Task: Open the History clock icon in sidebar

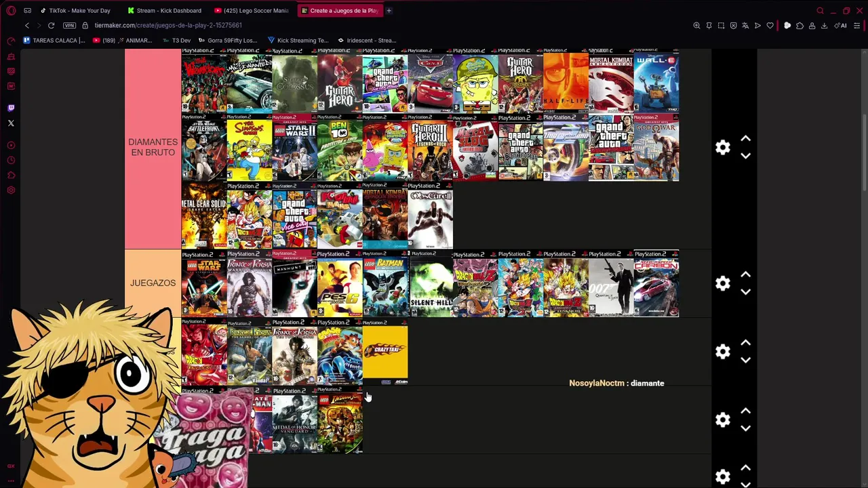Action: [11, 160]
